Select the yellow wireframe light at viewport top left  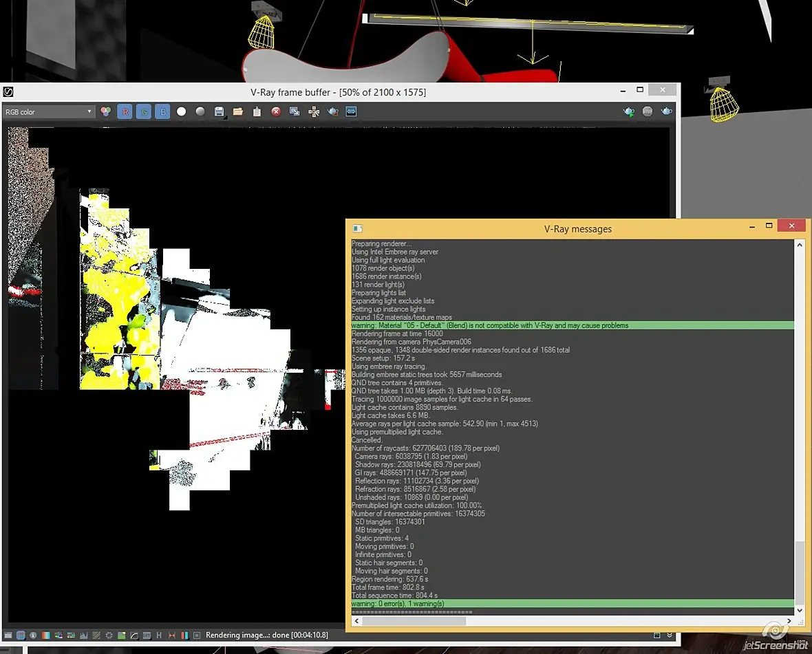262,32
